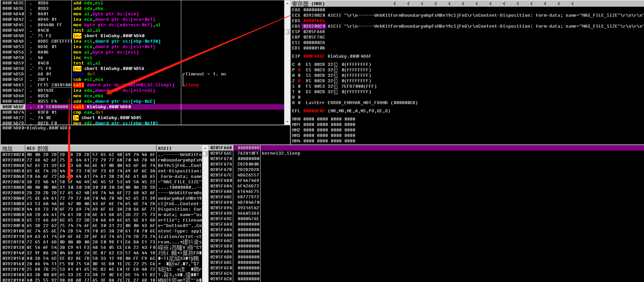The height and width of the screenshot is (282, 644).
Task: Click the disassembly scrollbar up arrow
Action: pos(287,3)
